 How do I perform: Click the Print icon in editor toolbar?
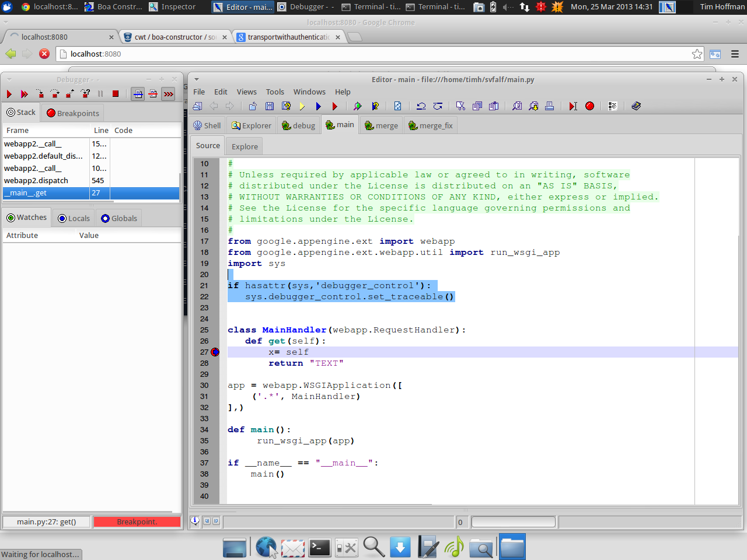[x=549, y=106]
